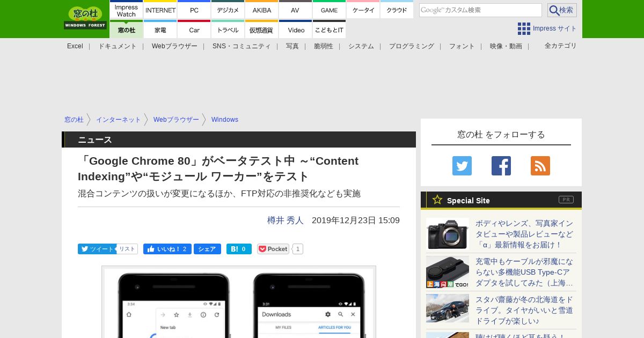This screenshot has width=644, height=338.
Task: Click the PR badge in Special Site
Action: [566, 200]
